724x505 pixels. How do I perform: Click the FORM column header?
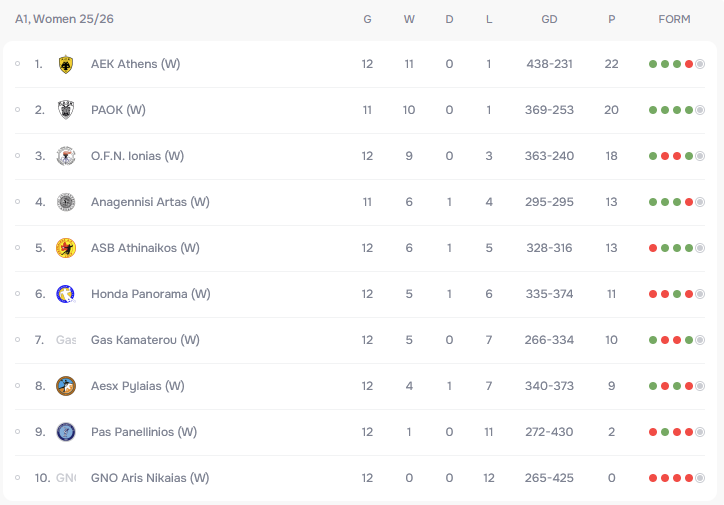click(674, 19)
